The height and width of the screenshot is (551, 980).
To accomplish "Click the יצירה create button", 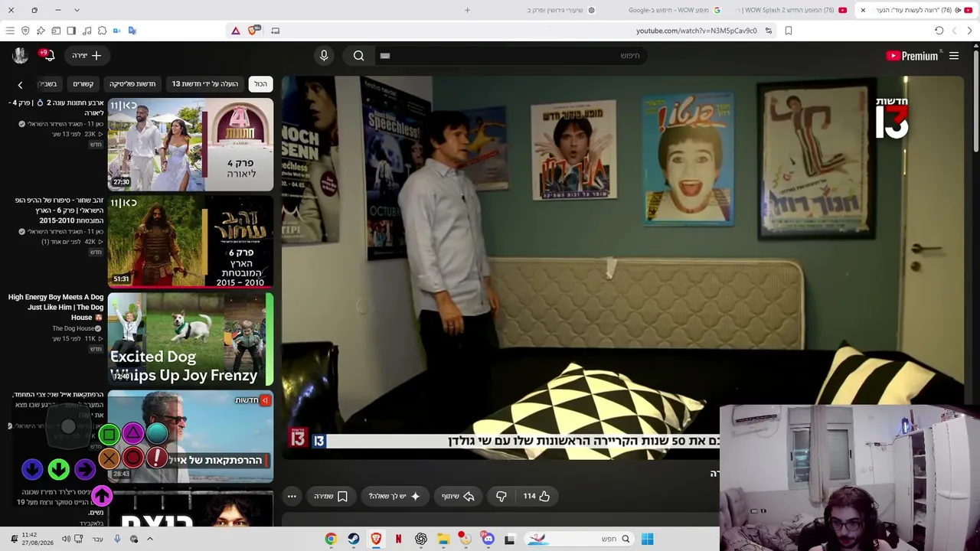I will [87, 56].
